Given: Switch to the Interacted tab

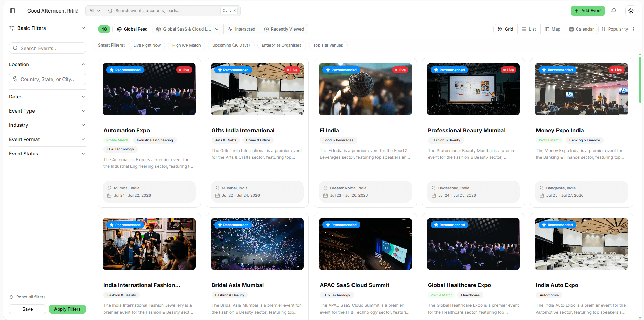Looking at the screenshot, I should [x=242, y=29].
